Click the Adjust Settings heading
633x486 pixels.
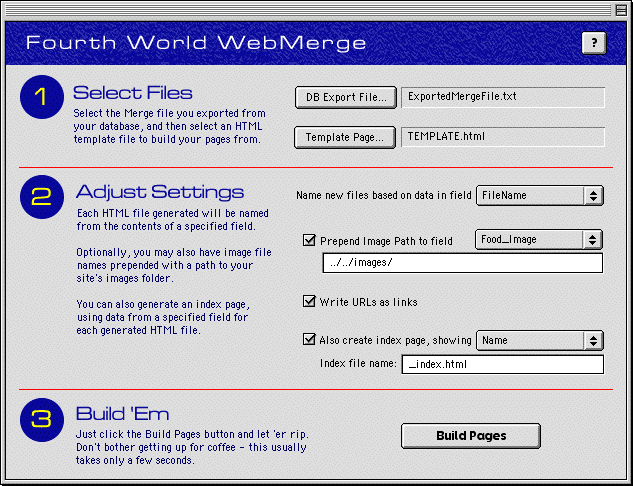click(x=160, y=192)
